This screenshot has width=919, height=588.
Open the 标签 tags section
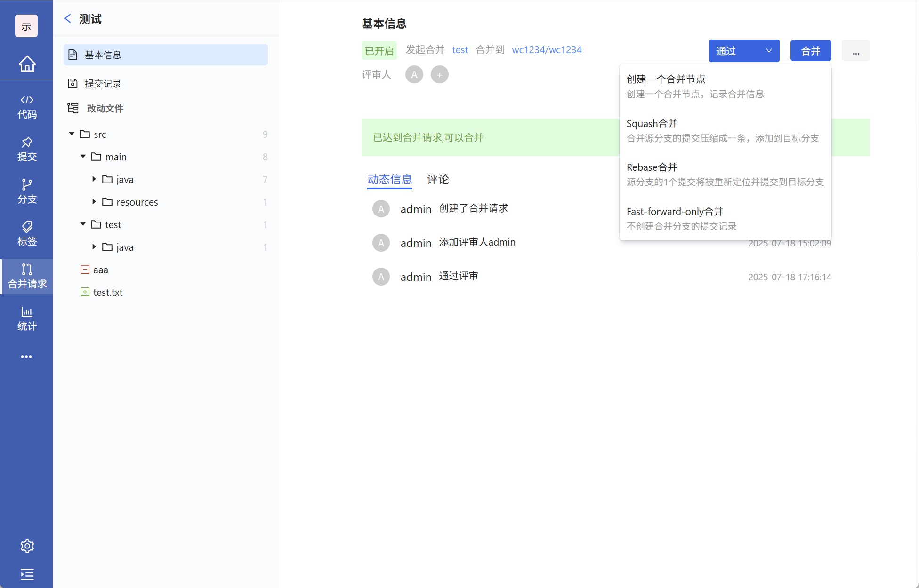click(27, 234)
